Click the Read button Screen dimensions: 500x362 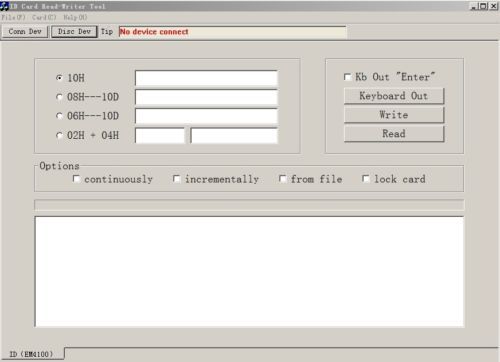(x=394, y=134)
